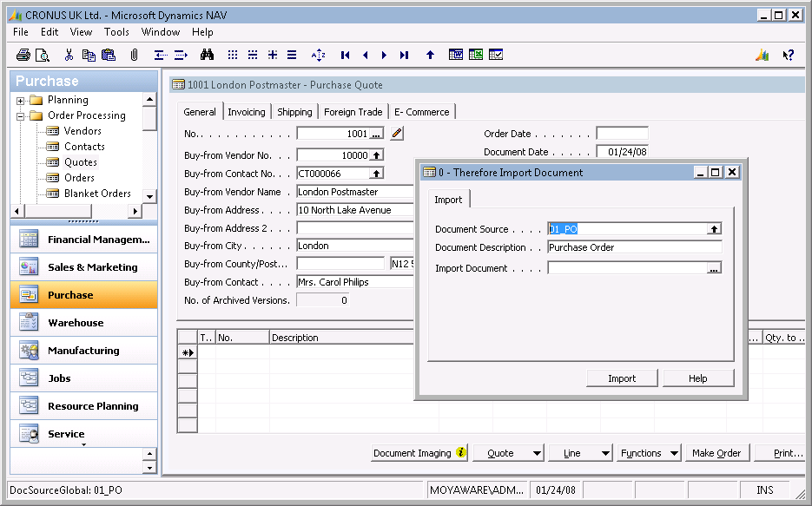Switch to the E-Commerce tab
The width and height of the screenshot is (812, 506).
[421, 112]
